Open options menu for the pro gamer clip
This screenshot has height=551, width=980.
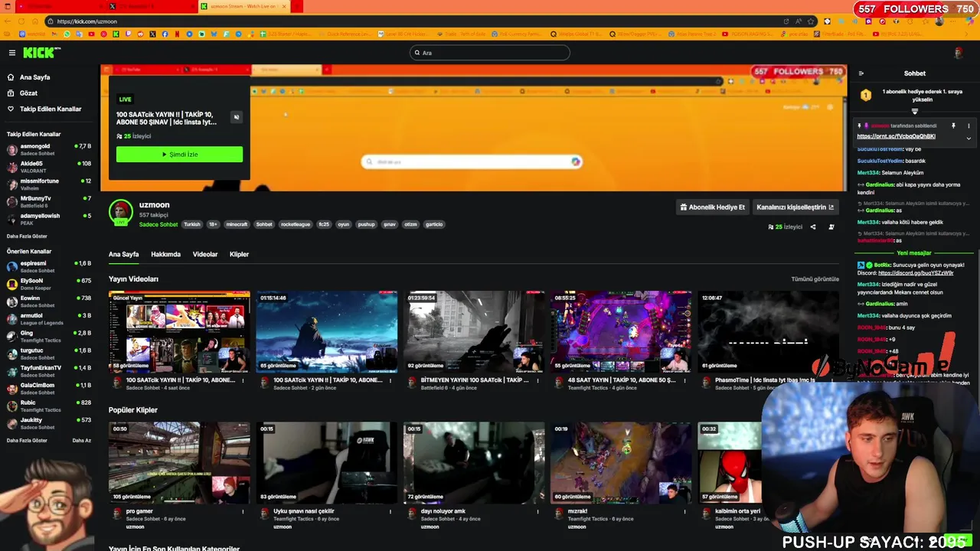coord(243,511)
